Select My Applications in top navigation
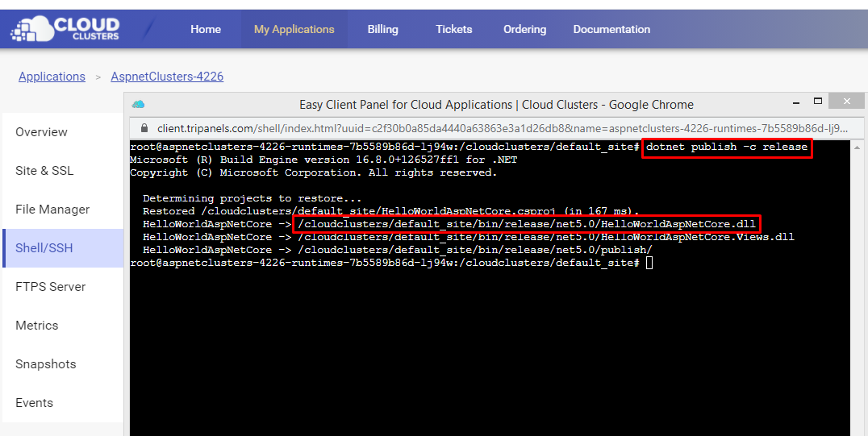This screenshot has height=436, width=868. click(294, 29)
